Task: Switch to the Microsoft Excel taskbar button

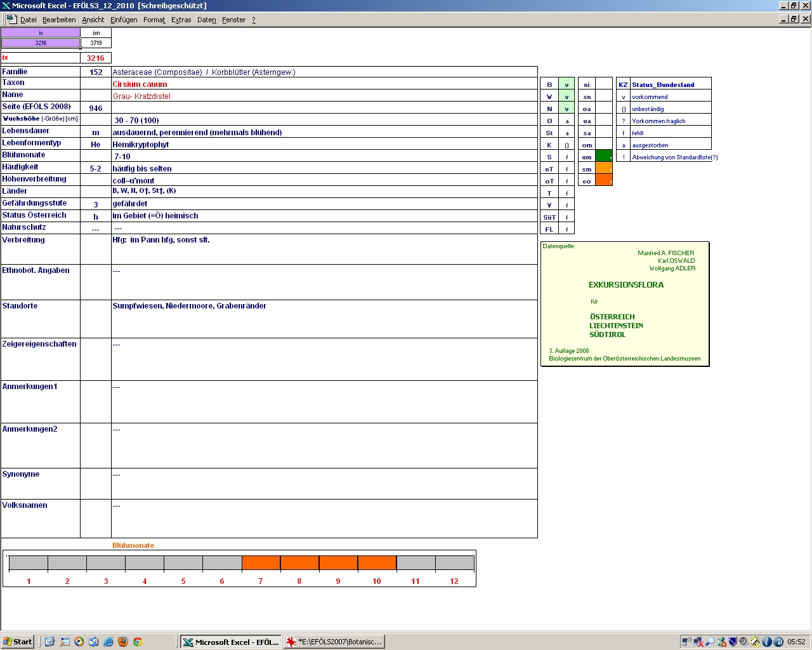Action: click(x=230, y=642)
